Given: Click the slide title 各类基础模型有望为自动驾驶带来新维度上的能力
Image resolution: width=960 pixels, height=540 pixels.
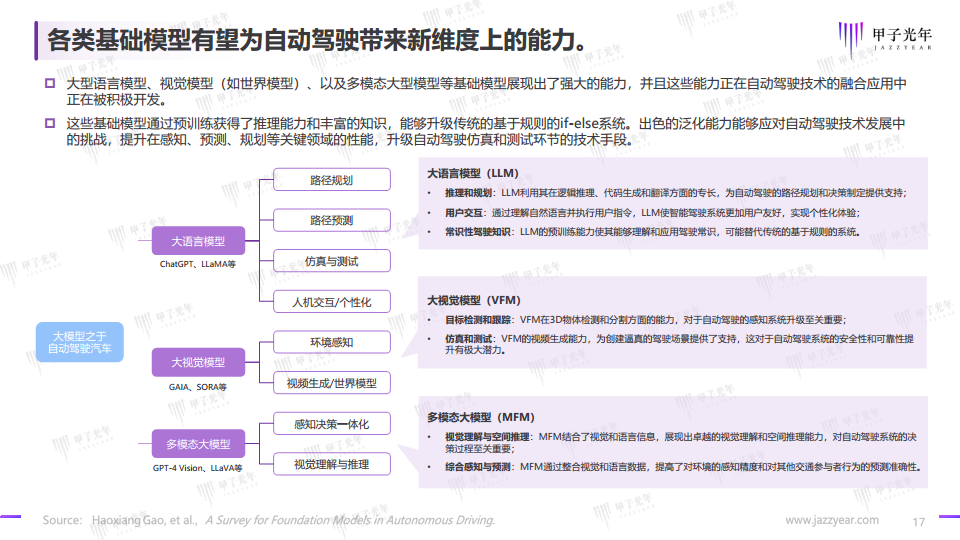Looking at the screenshot, I should [317, 40].
